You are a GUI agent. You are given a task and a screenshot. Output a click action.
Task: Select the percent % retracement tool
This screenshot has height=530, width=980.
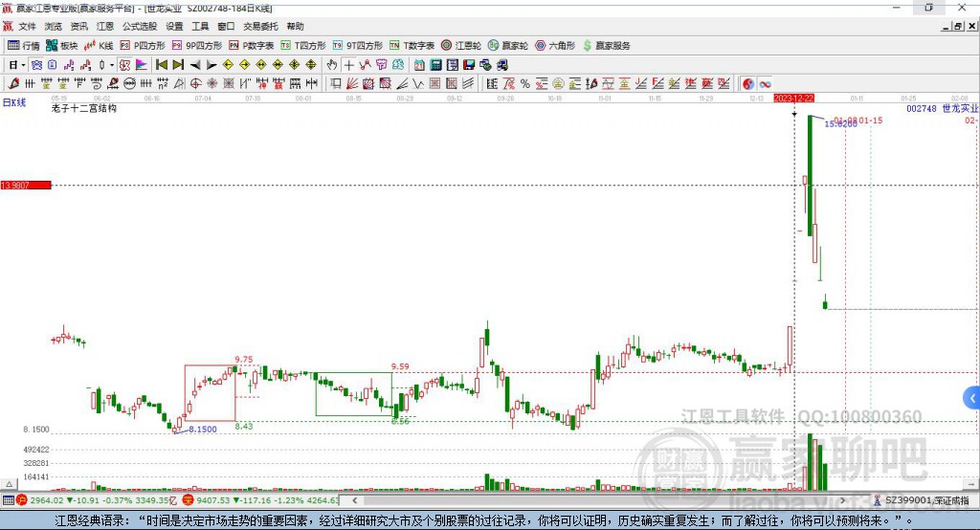click(x=525, y=84)
